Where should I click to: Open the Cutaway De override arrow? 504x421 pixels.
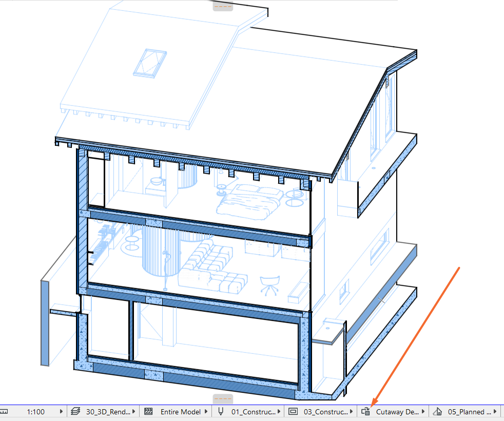423,412
